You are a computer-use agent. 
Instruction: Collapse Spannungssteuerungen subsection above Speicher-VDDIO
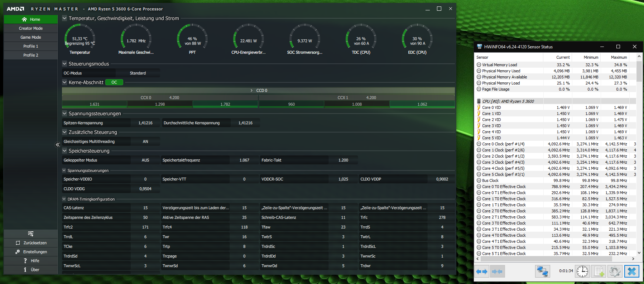(64, 170)
